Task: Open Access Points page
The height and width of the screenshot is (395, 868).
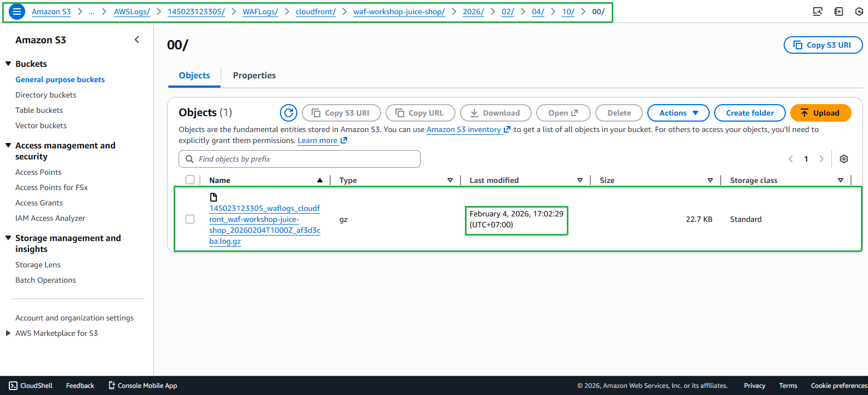Action: pos(38,172)
